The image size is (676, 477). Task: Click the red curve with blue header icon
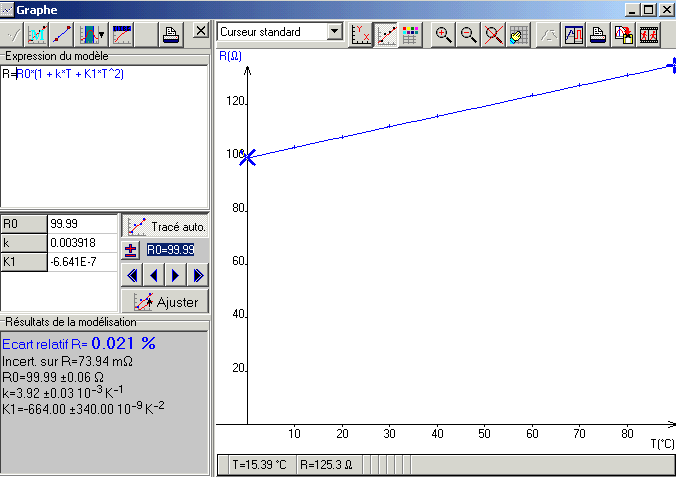click(x=122, y=35)
